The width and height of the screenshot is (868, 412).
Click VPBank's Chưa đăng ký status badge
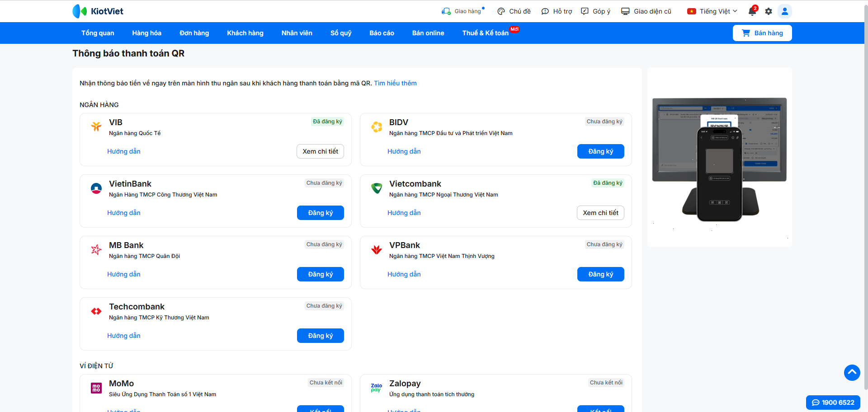coord(604,244)
